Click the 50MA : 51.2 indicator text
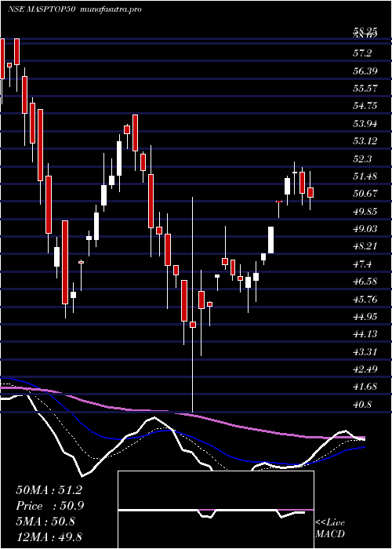Screen dimensions: 392x549 coord(49,490)
